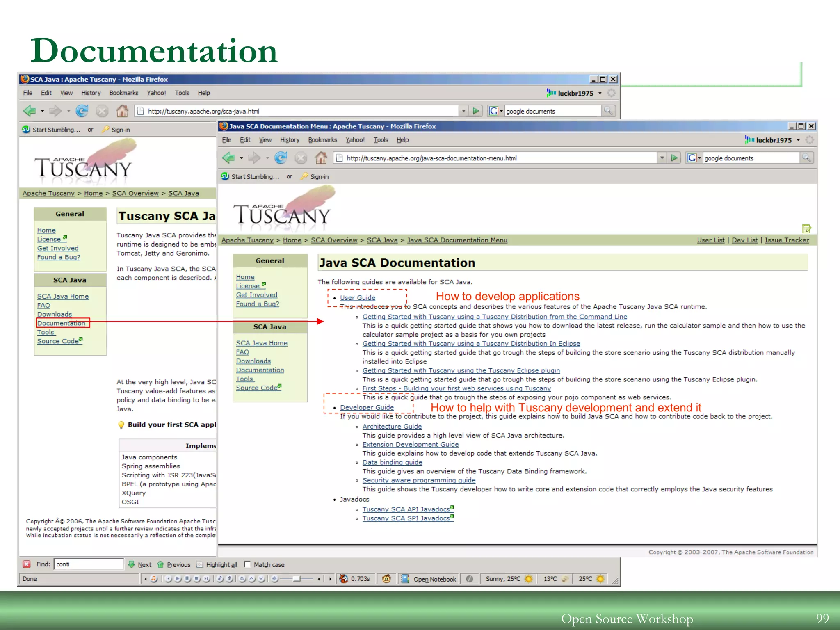Click green Go arrow in Documentation Menu window
The height and width of the screenshot is (630, 840).
tap(674, 157)
